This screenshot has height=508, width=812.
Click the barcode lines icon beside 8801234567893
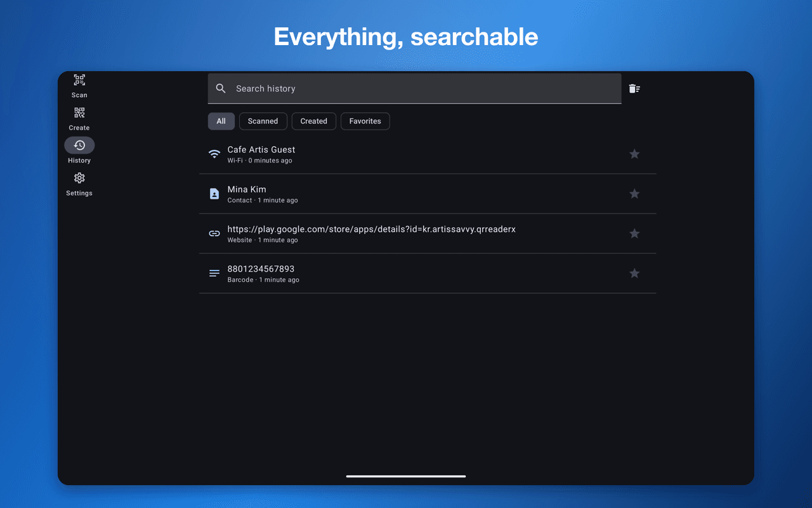(214, 273)
